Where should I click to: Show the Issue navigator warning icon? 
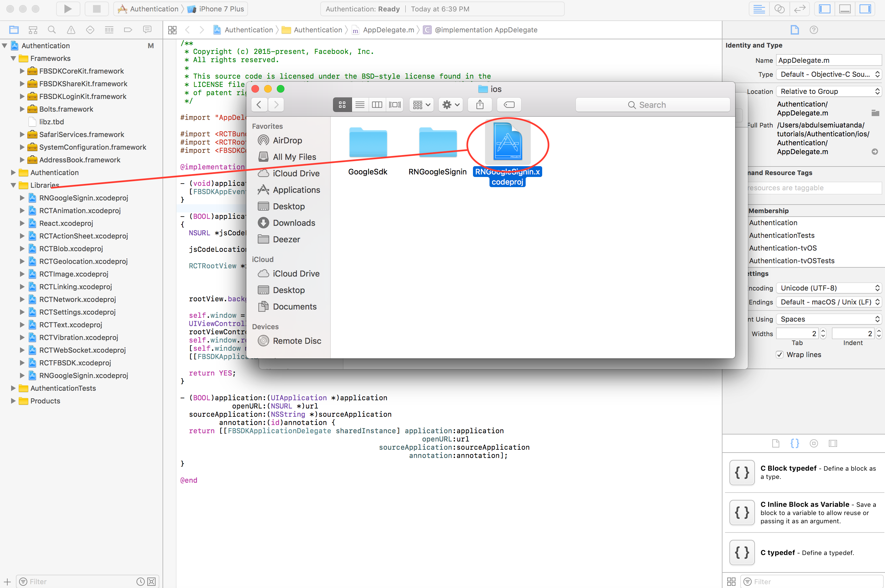tap(71, 29)
